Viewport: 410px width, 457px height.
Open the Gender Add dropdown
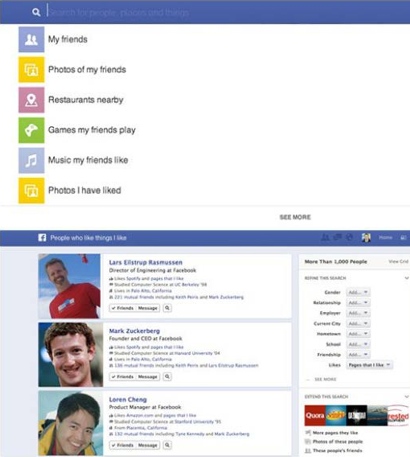[358, 292]
